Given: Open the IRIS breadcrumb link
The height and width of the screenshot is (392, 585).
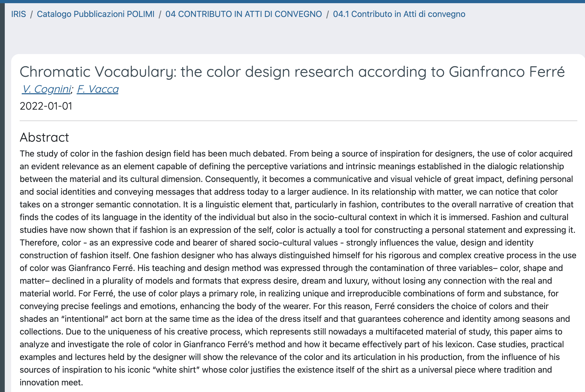Looking at the screenshot, I should tap(19, 14).
